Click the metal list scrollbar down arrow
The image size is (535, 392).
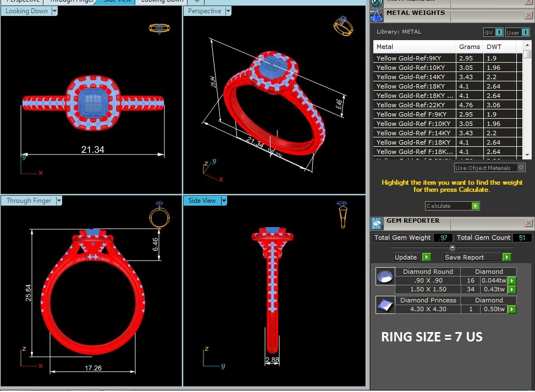[x=527, y=156]
